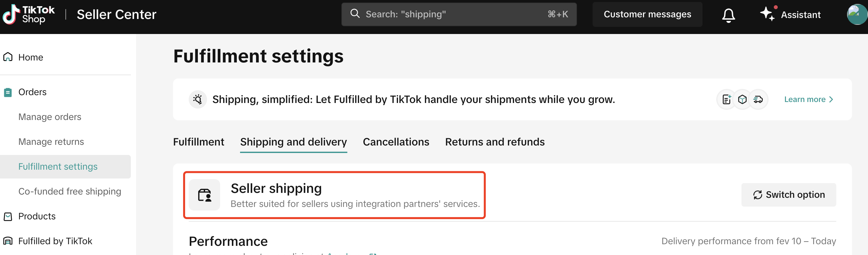The image size is (868, 255).
Task: Click the TikTok Shop logo
Action: coord(29,14)
